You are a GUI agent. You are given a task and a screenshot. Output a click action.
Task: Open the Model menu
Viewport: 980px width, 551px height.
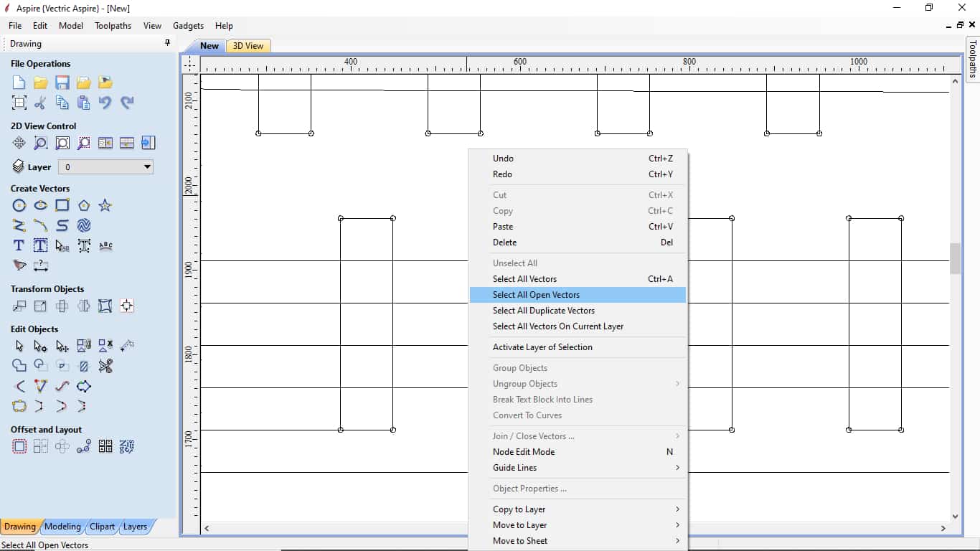click(x=71, y=26)
